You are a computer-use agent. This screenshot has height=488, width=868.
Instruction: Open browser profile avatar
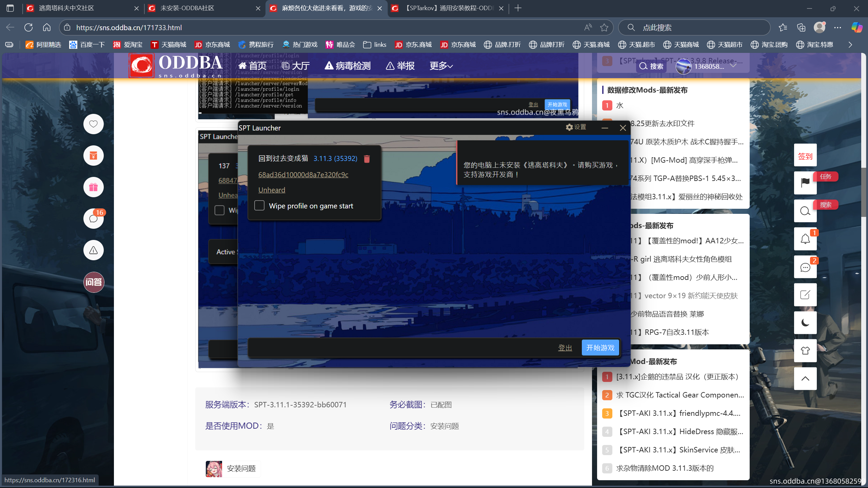pyautogui.click(x=820, y=27)
